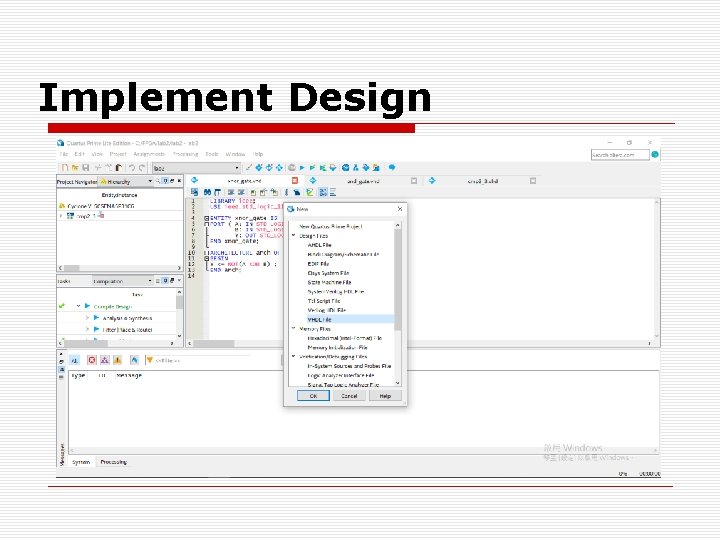Open the Compilation dropdown in Tasks panel

(x=122, y=281)
